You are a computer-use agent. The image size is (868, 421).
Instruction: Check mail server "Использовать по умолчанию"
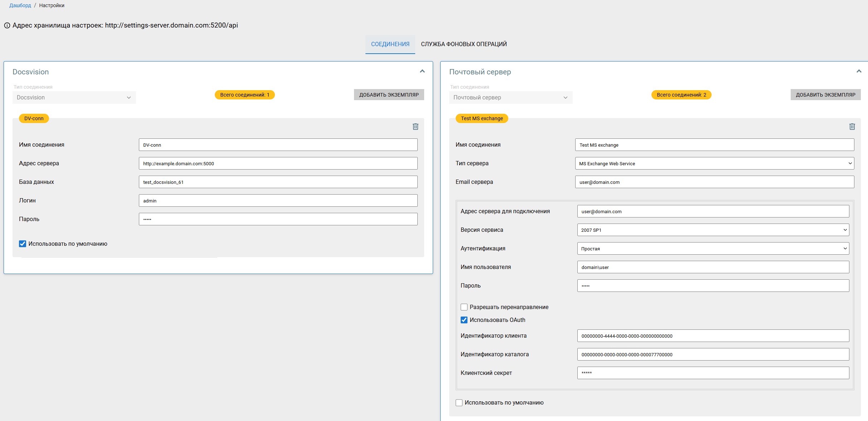pyautogui.click(x=459, y=403)
